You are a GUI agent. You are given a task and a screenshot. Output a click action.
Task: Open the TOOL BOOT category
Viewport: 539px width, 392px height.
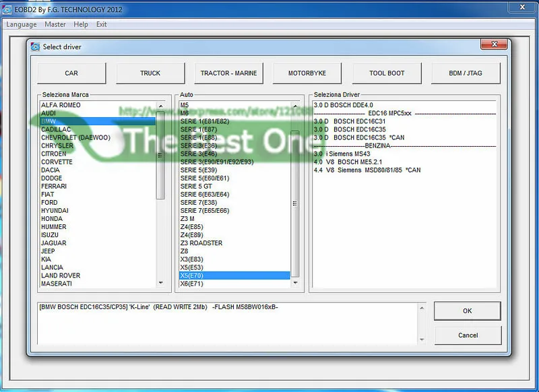pos(387,73)
